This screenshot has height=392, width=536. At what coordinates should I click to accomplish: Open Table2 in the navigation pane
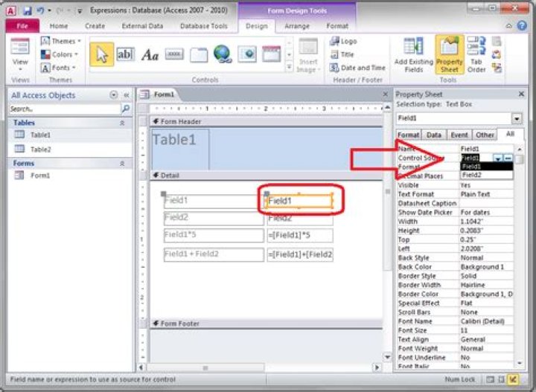pos(40,149)
